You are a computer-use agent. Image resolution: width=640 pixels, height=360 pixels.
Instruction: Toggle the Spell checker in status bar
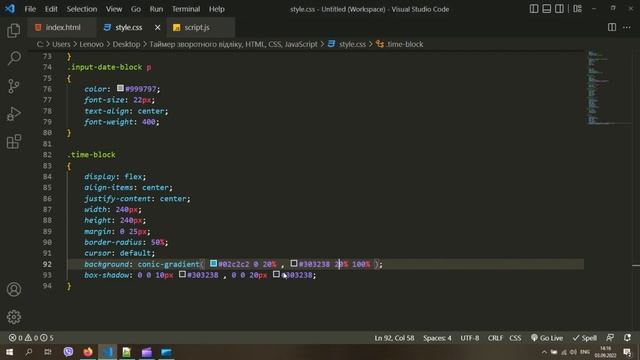tap(584, 338)
